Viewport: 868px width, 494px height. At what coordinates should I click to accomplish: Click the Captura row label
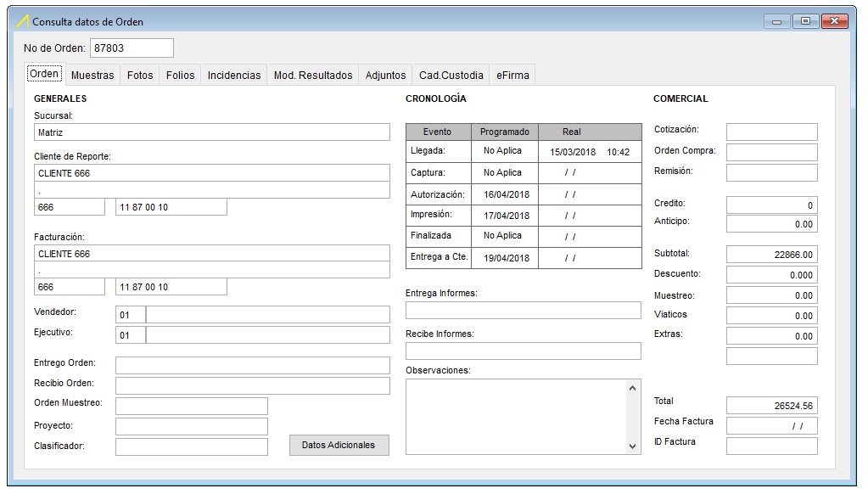[428, 172]
